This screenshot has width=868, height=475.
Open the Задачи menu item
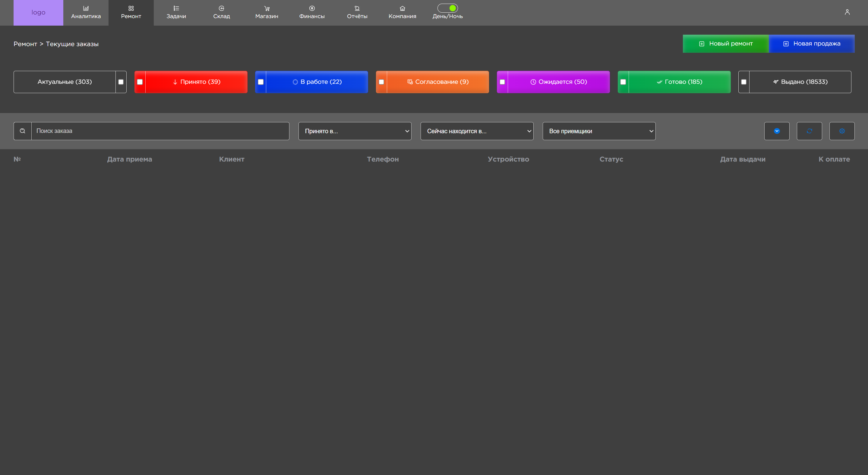pos(176,12)
